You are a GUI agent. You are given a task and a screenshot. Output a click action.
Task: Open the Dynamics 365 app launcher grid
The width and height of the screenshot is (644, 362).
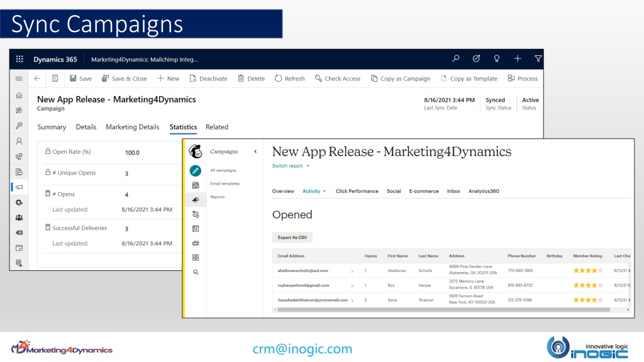coord(19,59)
